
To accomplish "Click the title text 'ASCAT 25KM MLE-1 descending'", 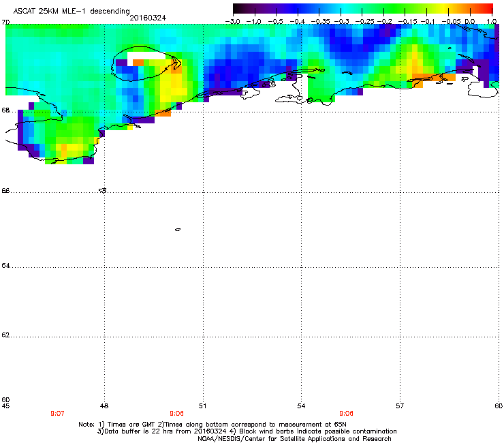I will click(x=72, y=11).
